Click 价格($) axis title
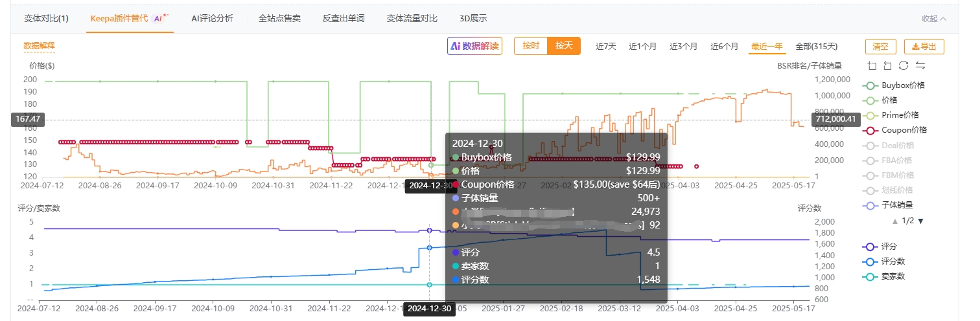This screenshot has height=321, width=980. point(42,65)
